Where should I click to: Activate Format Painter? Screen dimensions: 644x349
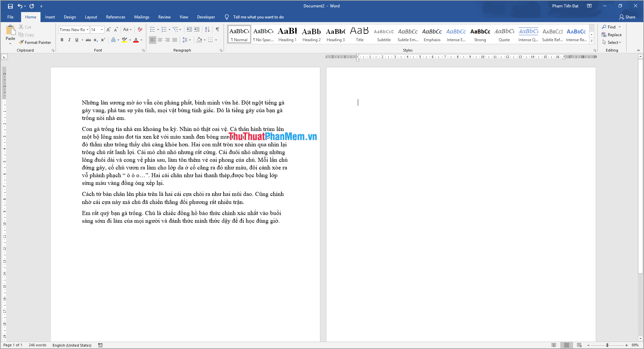tap(35, 43)
